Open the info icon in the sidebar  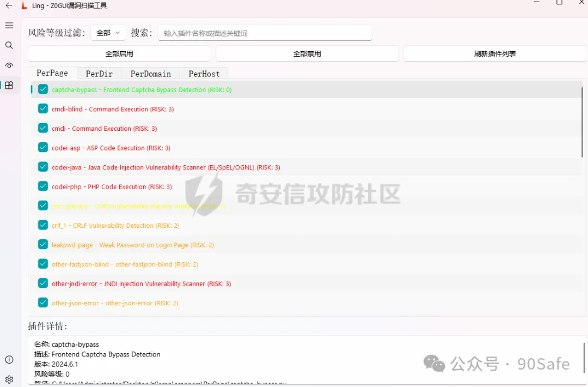[9, 360]
